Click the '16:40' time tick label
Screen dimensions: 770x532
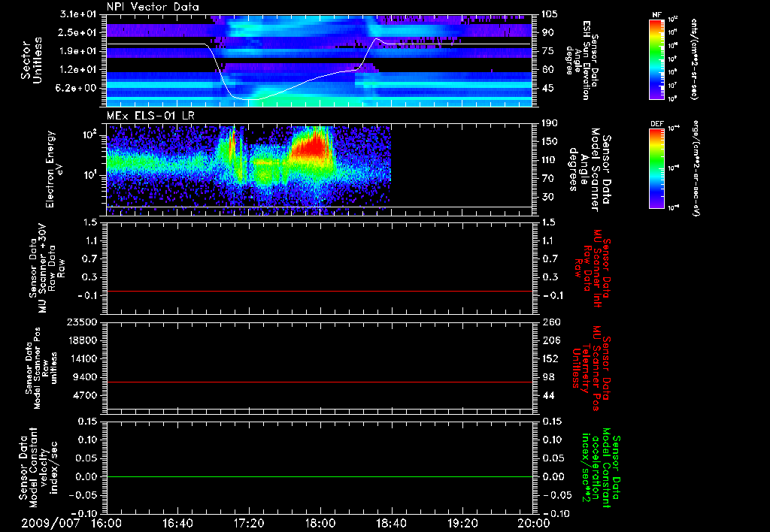177,523
